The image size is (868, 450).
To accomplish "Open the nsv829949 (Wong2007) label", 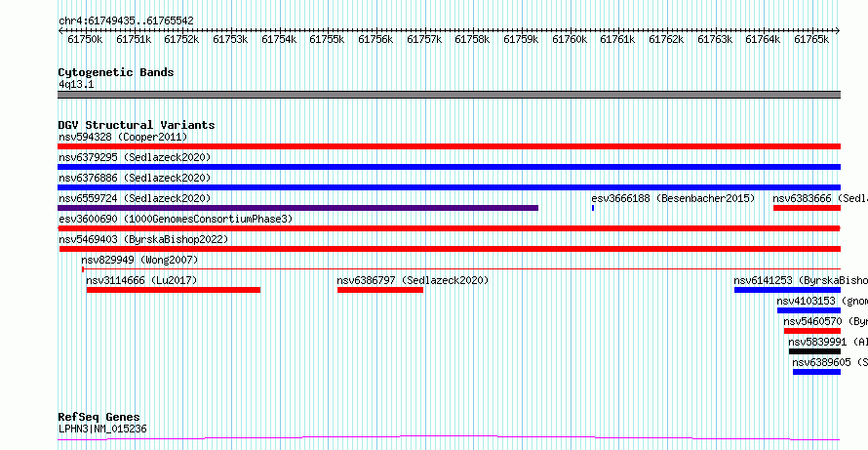I will click(139, 260).
